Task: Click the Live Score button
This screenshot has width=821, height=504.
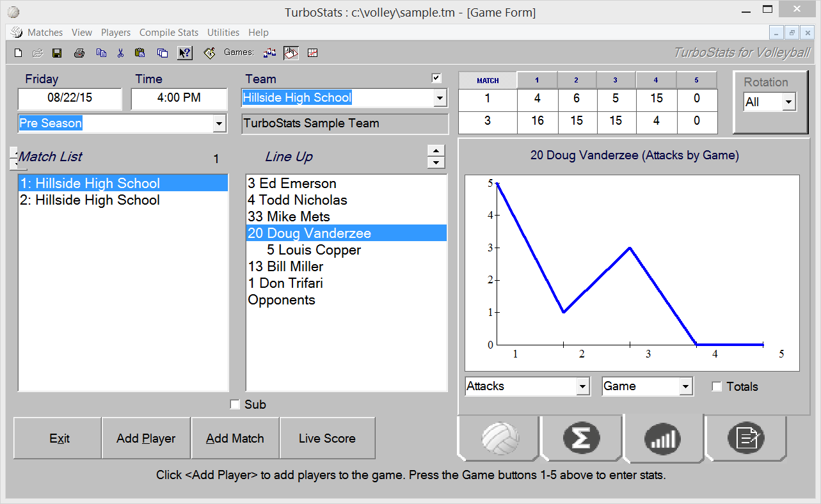Action: (327, 439)
